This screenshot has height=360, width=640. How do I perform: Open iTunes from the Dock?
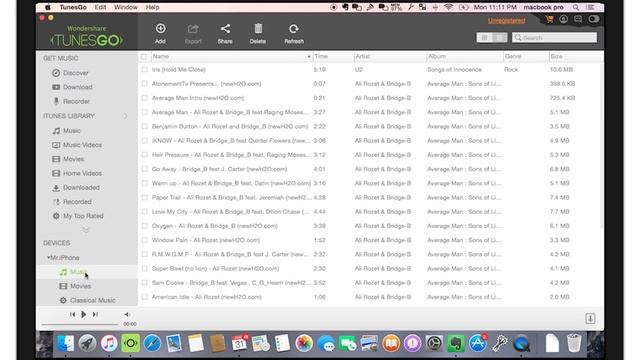click(x=109, y=343)
